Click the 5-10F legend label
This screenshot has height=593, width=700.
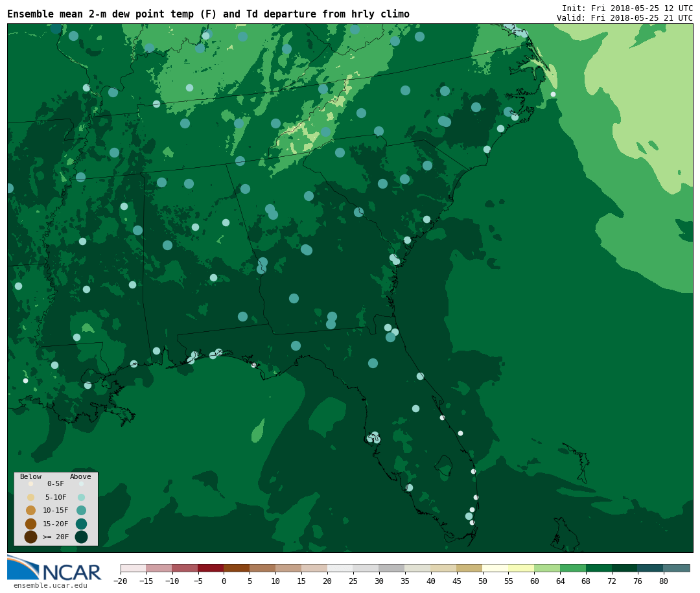(55, 497)
